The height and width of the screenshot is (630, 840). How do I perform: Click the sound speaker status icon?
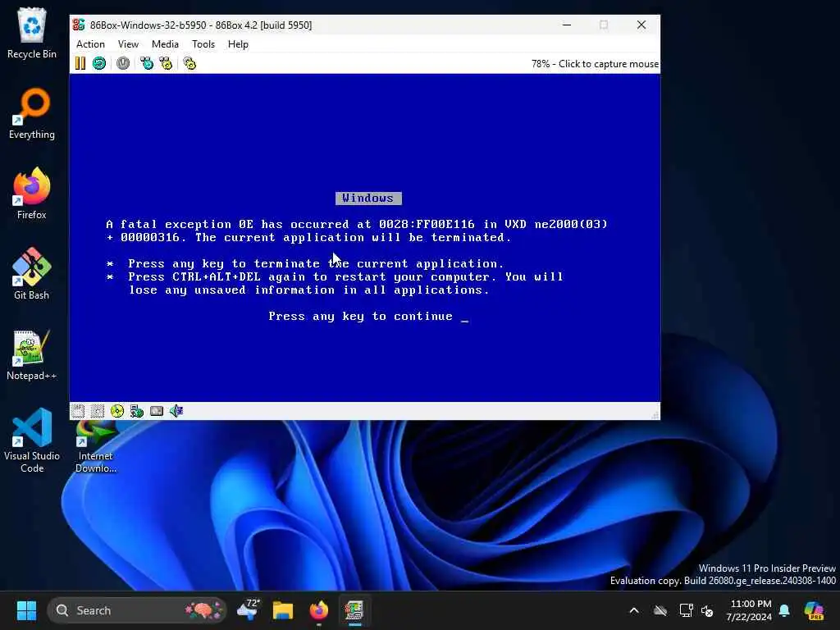point(176,411)
